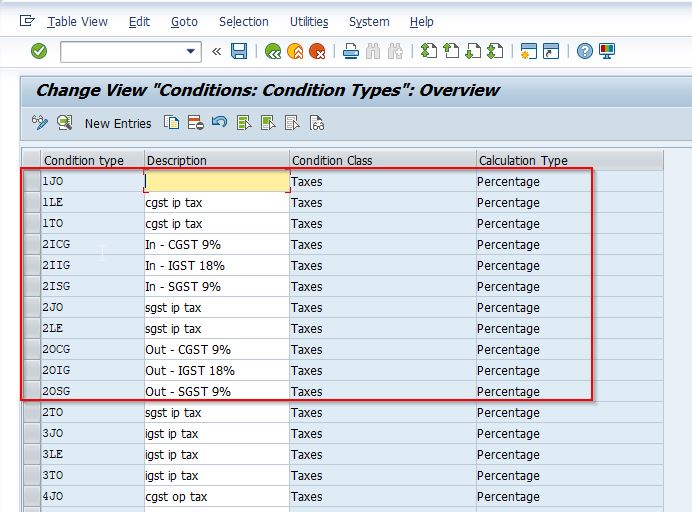Click the Undo Change icon
Screen dimensions: 692x512
[219, 123]
